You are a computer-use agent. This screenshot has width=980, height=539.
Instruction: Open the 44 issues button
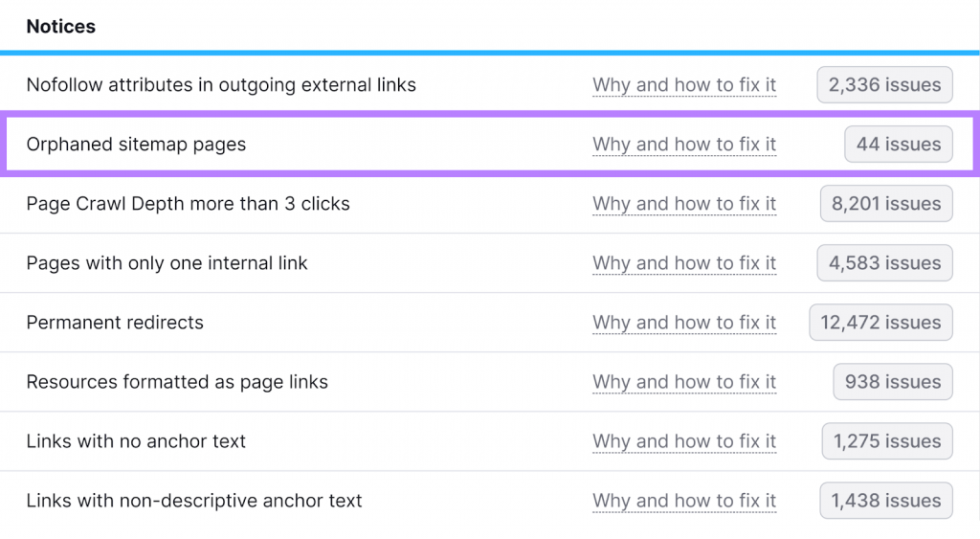(x=898, y=145)
